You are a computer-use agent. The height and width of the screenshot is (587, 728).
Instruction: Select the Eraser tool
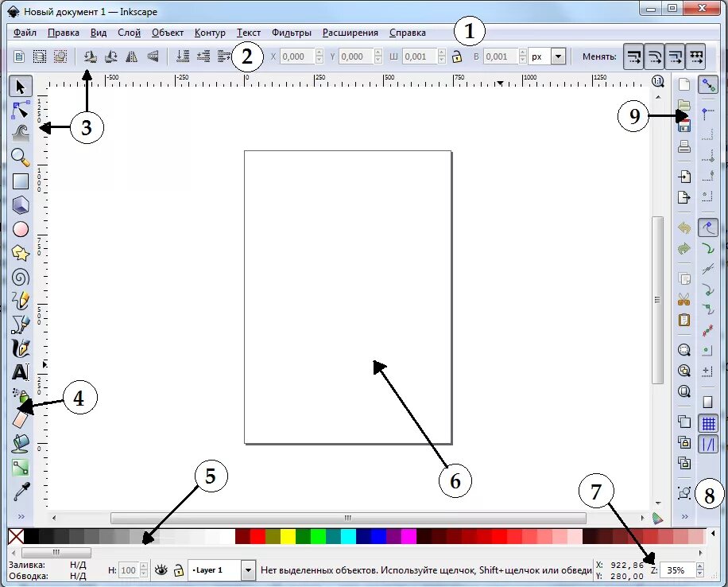click(x=21, y=420)
